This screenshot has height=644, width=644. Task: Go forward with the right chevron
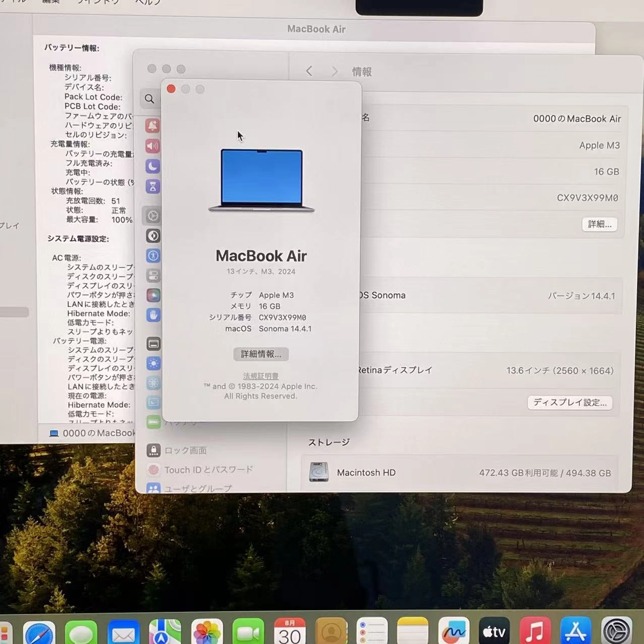[x=335, y=72]
